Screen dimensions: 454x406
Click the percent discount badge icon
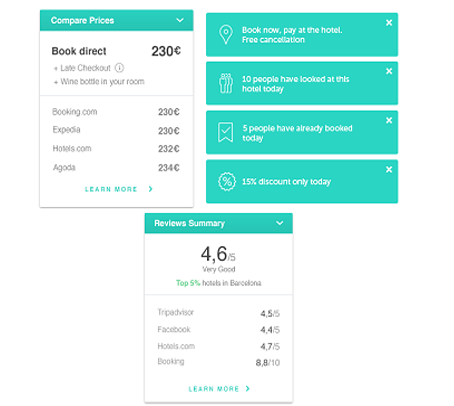[x=227, y=181]
